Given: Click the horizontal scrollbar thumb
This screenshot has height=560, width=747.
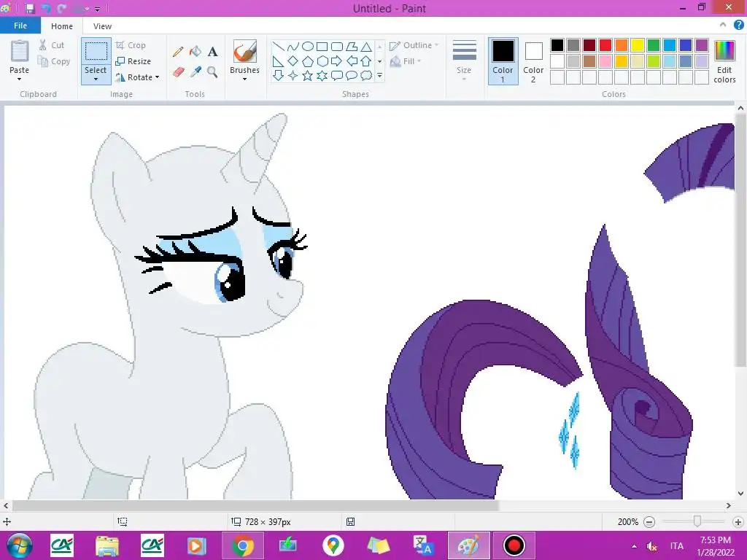Looking at the screenshot, I should click(x=255, y=506).
